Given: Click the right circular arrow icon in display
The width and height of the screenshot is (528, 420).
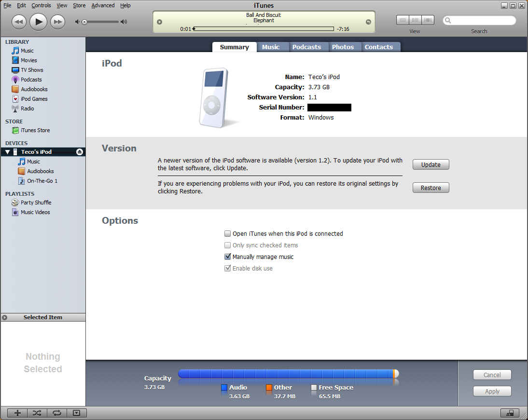Looking at the screenshot, I should click(368, 22).
